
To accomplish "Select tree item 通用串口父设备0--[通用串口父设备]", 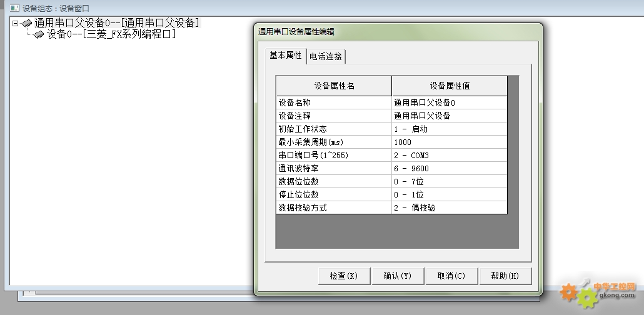I will (117, 22).
